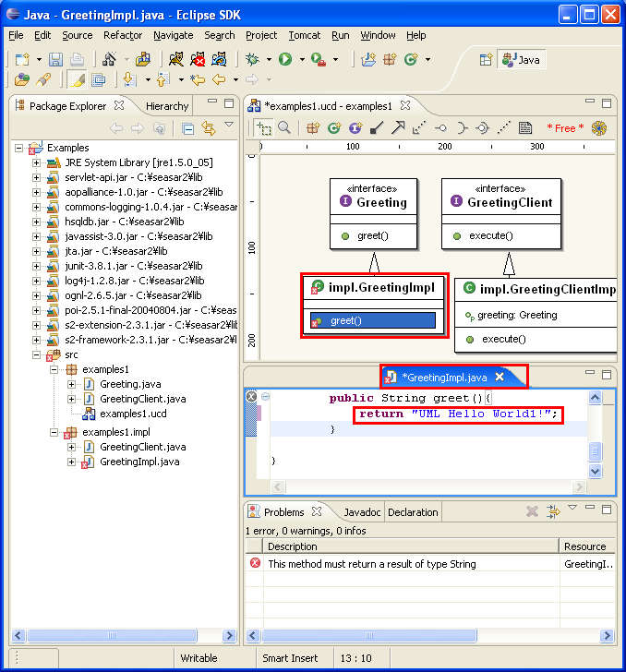The image size is (626, 672).
Task: Toggle Link with Editor in Package Explorer
Action: 208,128
